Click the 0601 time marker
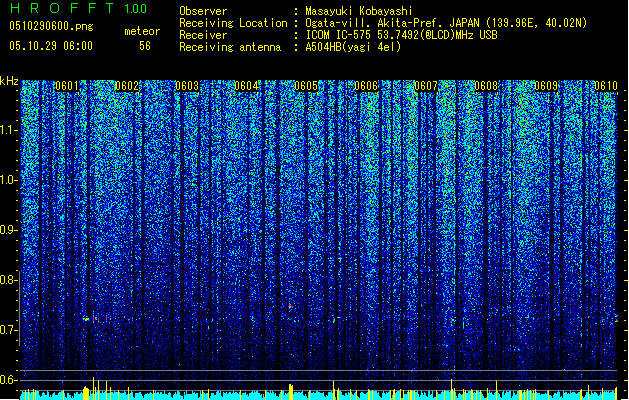 [67, 86]
